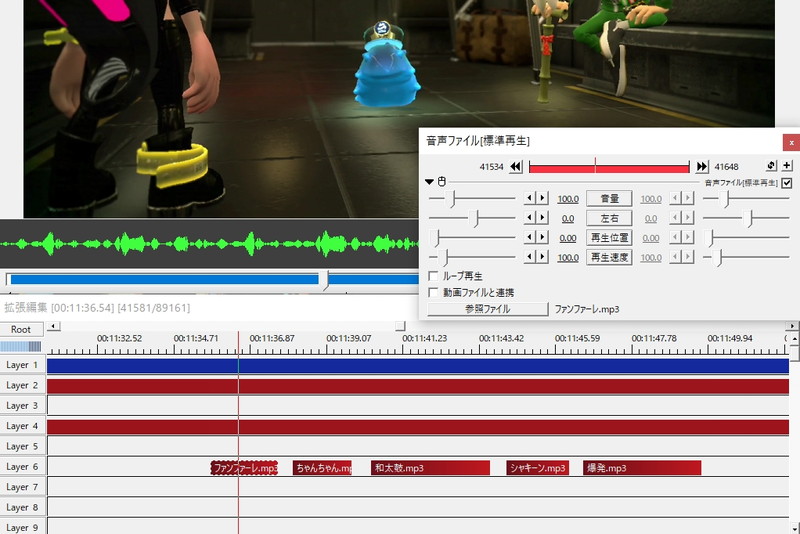Decrease 再生速度 value with left arrow

(x=530, y=257)
